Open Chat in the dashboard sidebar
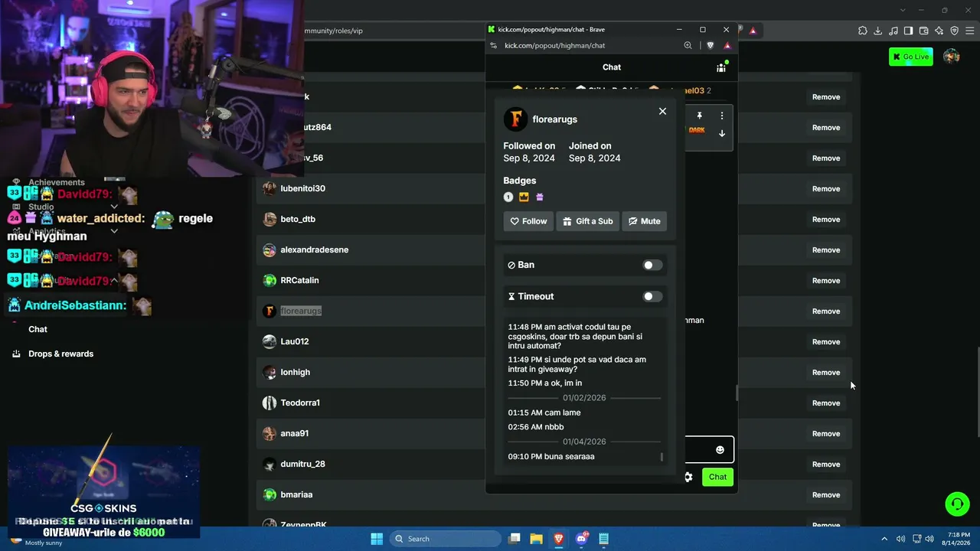Viewport: 980px width, 551px height. coord(38,329)
